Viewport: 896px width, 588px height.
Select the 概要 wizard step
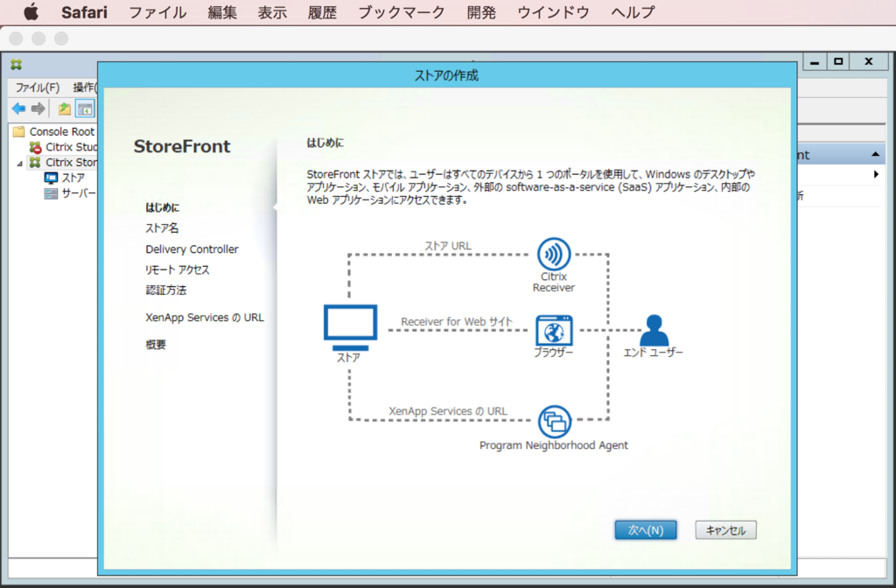tap(156, 345)
